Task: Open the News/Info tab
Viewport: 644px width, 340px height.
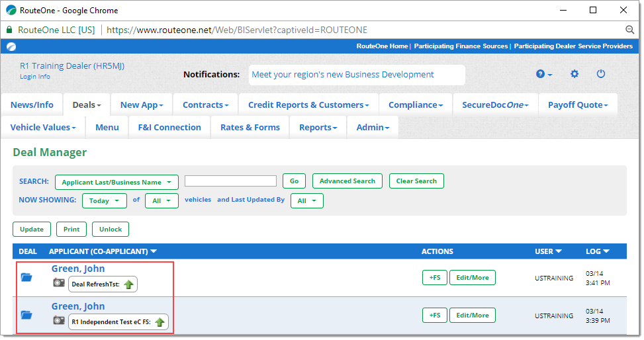Action: (x=32, y=105)
